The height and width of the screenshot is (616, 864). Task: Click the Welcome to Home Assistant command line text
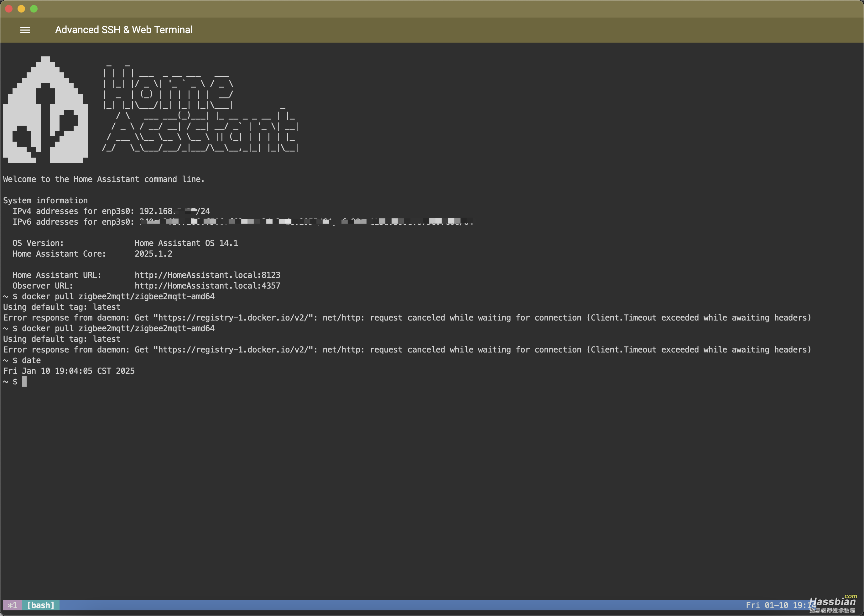point(104,179)
